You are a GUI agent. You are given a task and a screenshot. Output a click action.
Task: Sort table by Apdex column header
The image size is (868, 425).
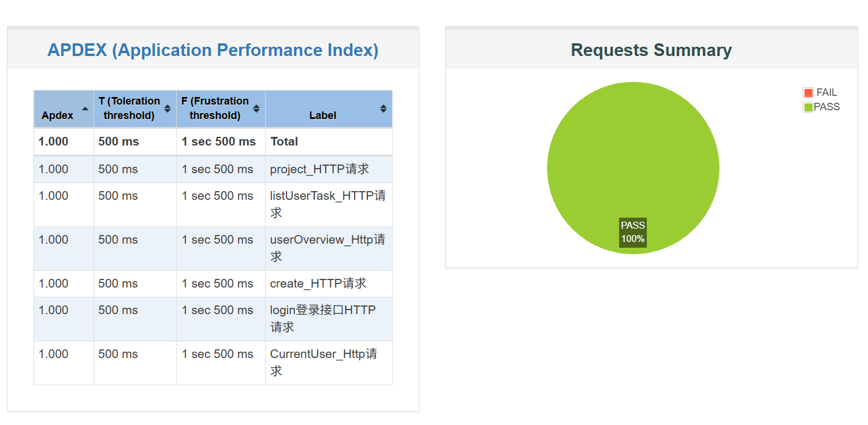click(64, 109)
